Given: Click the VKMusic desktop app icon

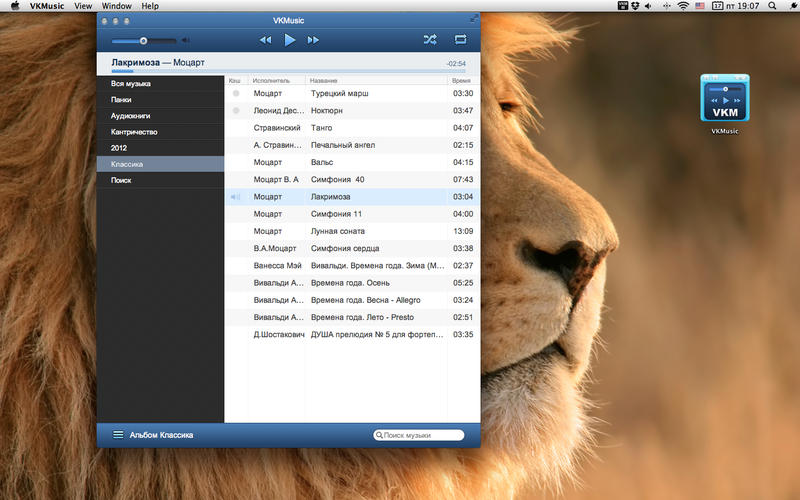Looking at the screenshot, I should click(725, 98).
